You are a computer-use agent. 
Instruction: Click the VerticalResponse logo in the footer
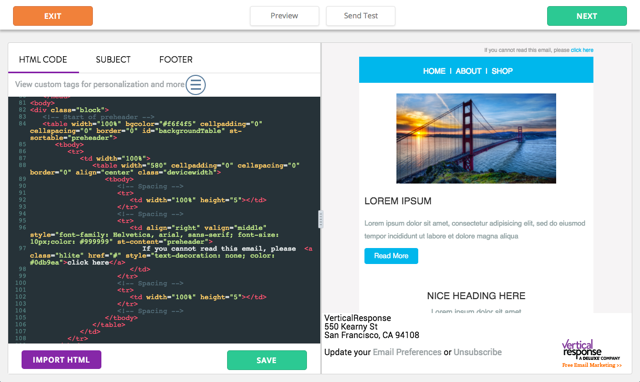click(591, 353)
